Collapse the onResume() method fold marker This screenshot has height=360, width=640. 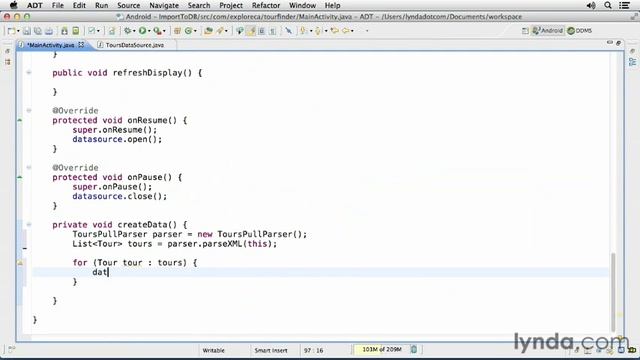(x=29, y=111)
